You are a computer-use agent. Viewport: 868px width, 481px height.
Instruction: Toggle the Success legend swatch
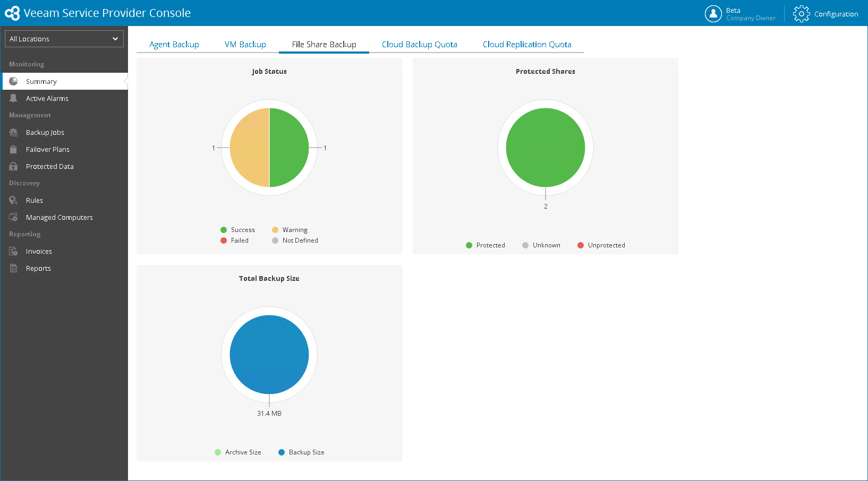point(224,230)
